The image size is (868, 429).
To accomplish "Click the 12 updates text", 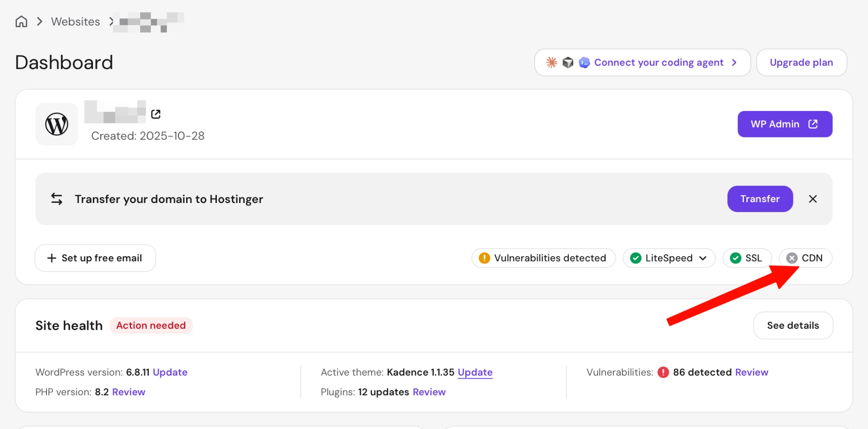I will tap(383, 392).
